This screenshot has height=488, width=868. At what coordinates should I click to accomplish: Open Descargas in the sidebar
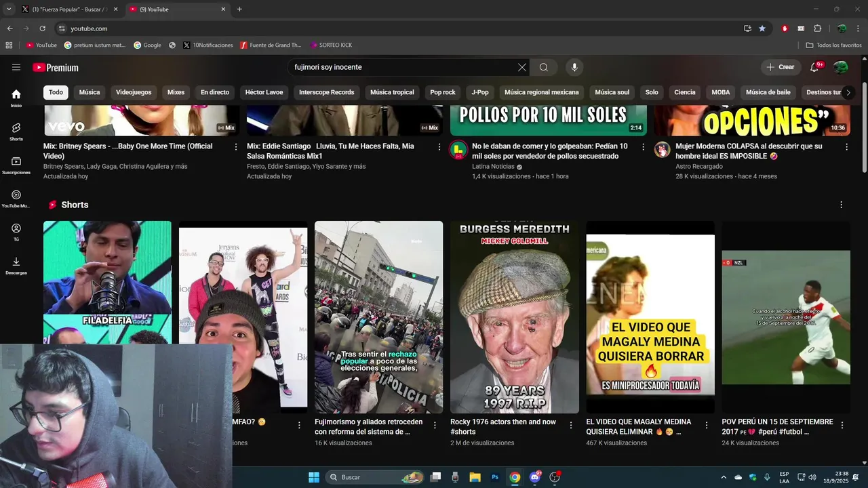tap(16, 266)
